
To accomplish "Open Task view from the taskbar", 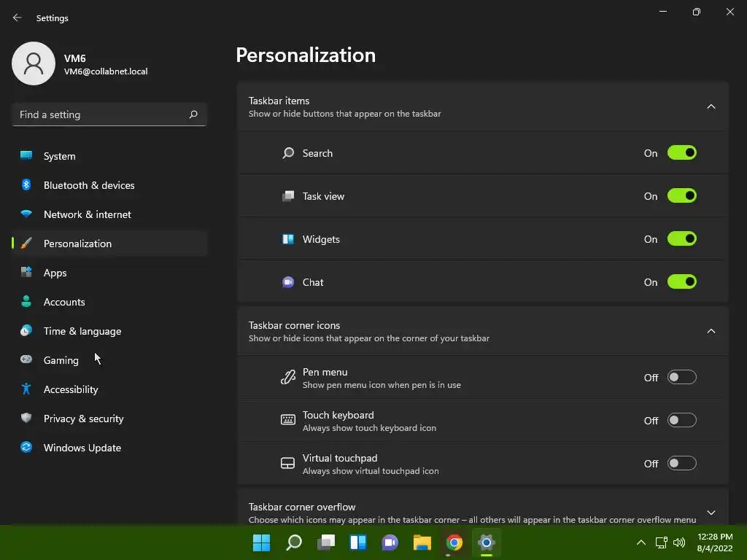I will (326, 542).
